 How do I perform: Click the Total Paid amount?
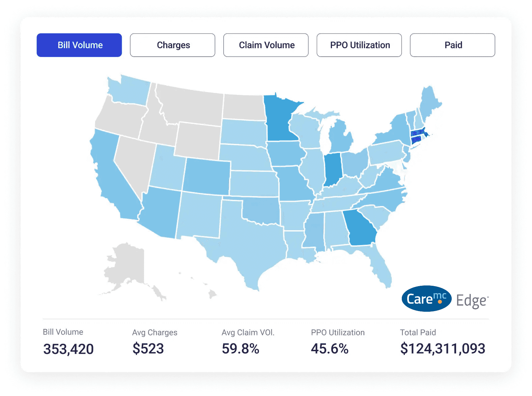(443, 348)
